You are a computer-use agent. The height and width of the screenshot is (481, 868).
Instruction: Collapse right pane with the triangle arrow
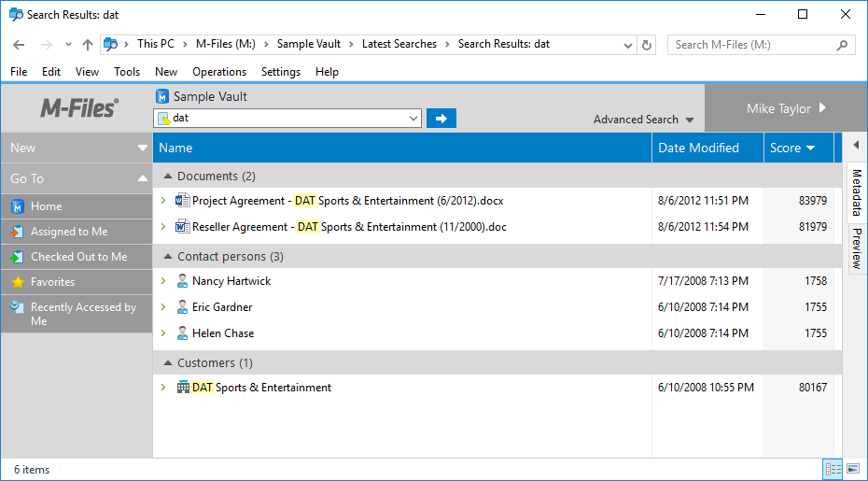(855, 144)
